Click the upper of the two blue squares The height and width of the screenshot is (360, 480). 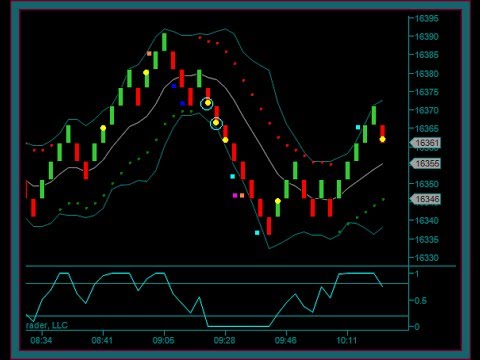tap(174, 86)
